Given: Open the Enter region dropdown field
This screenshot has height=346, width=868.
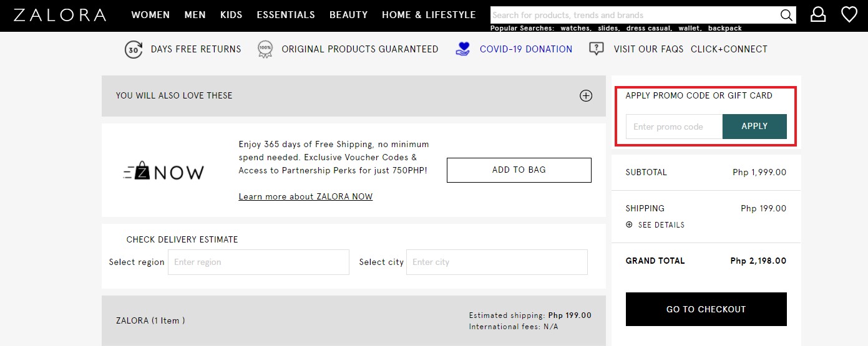Looking at the screenshot, I should point(258,262).
